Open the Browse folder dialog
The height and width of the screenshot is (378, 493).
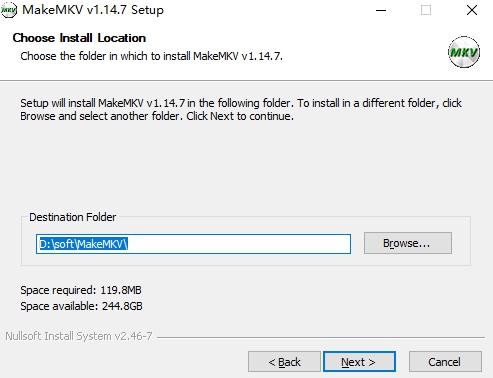click(408, 243)
